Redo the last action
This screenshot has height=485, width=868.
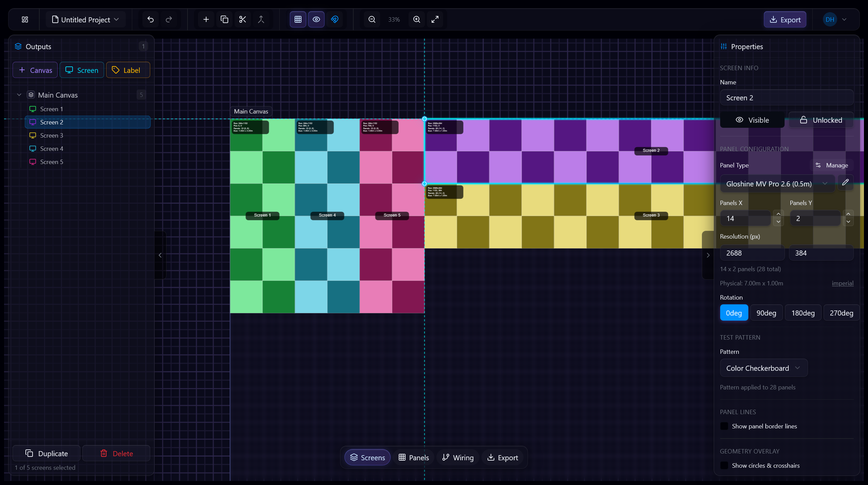click(169, 19)
